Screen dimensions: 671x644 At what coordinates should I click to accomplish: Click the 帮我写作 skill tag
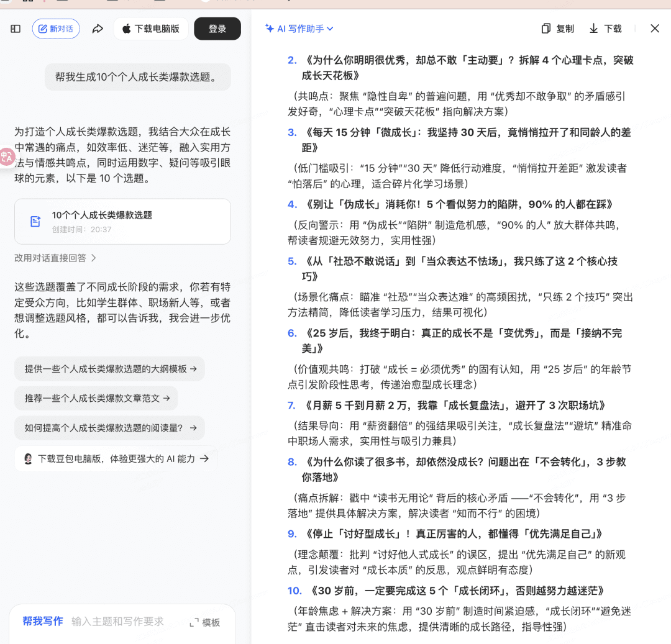click(x=43, y=622)
